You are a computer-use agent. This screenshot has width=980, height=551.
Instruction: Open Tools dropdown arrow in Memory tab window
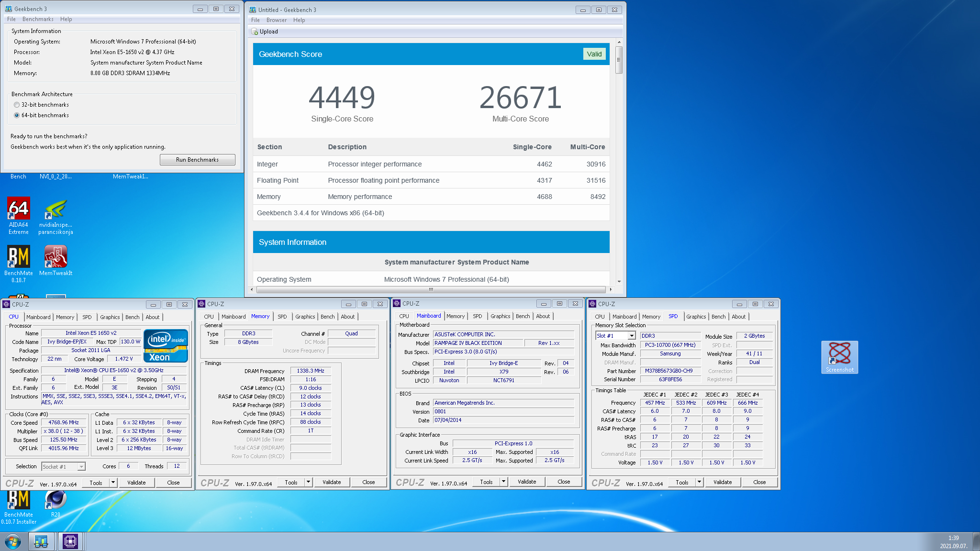pos(309,482)
